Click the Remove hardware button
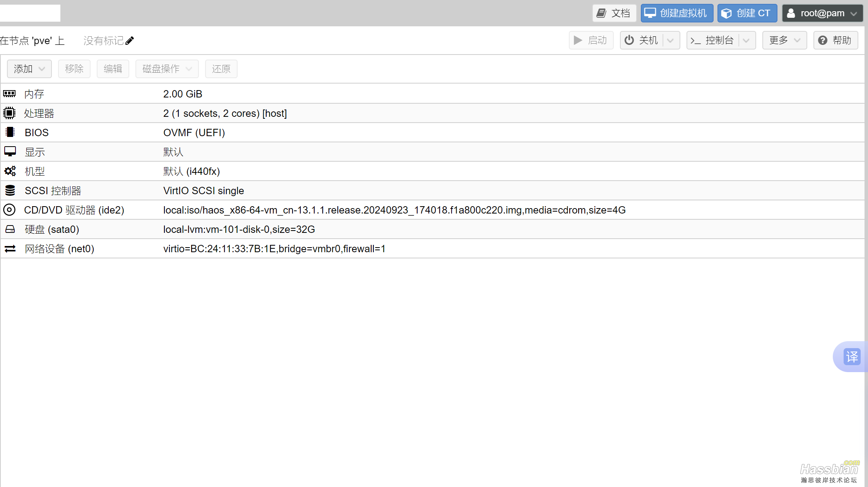This screenshot has width=868, height=487. pos(74,69)
